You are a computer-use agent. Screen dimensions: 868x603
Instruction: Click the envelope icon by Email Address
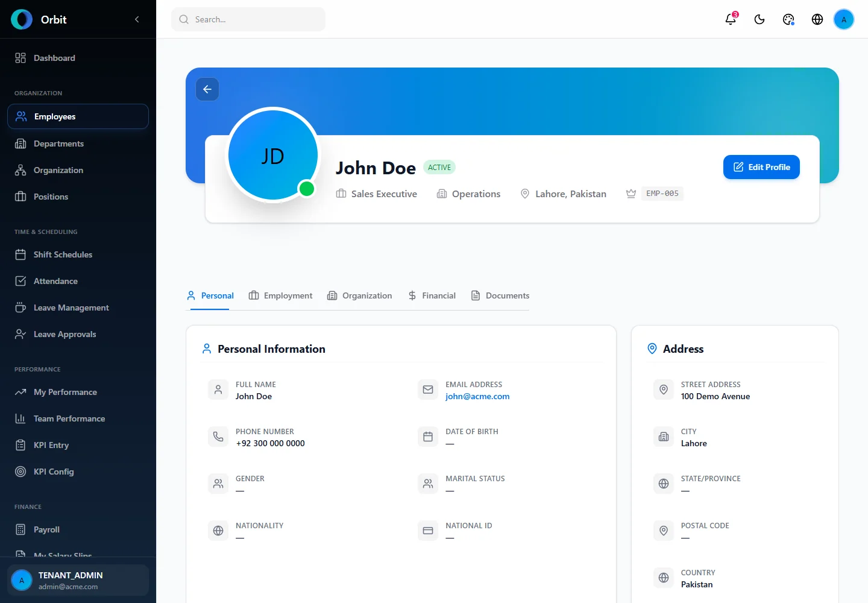coord(428,390)
